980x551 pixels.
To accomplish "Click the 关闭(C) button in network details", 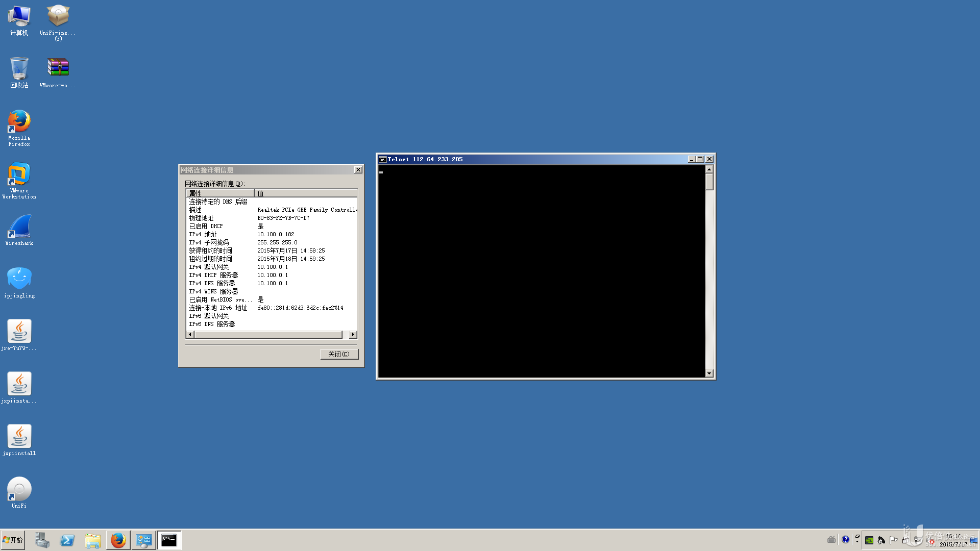I will coord(339,354).
